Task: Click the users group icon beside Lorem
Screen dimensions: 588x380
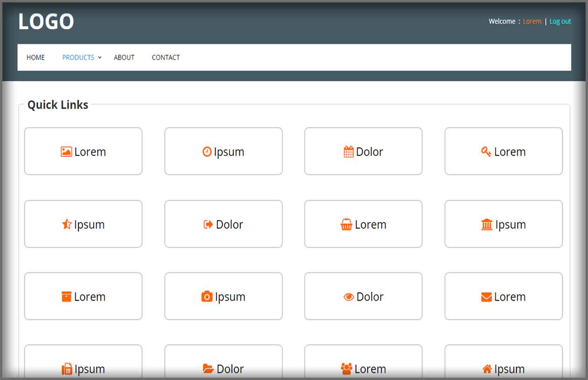Action: click(x=346, y=369)
